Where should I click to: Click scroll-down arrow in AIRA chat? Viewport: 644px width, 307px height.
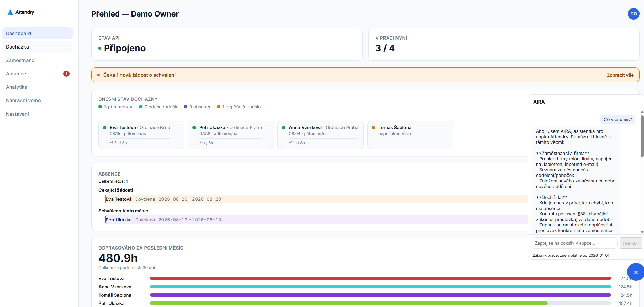(642, 232)
